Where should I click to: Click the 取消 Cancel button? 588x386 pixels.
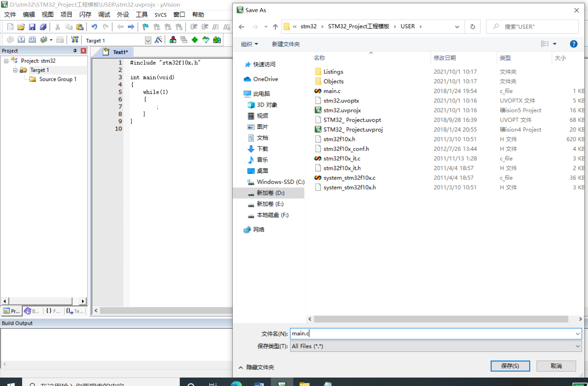556,366
